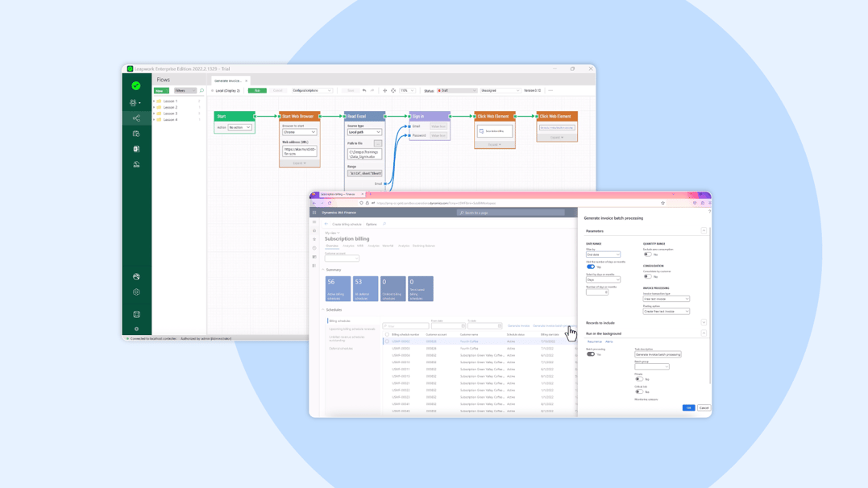Open the Options menu in Dynamics 365
This screenshot has width=868, height=488.
pos(371,225)
